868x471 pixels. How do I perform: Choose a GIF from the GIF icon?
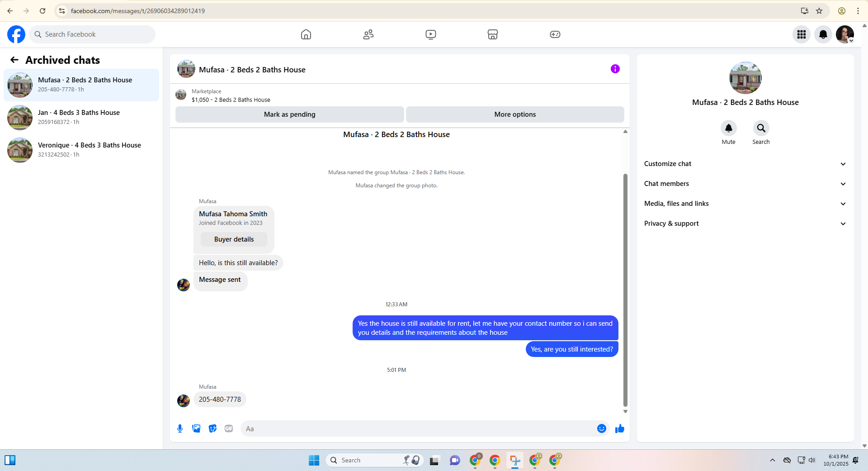click(229, 428)
